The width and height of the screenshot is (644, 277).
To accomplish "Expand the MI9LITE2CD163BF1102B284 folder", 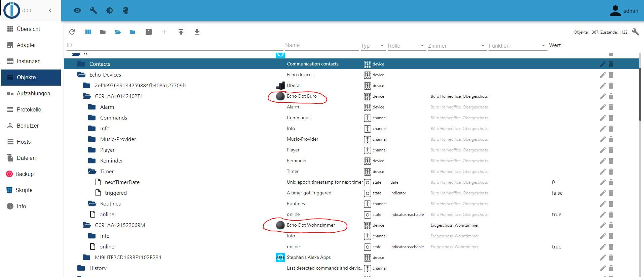I will coord(86,258).
